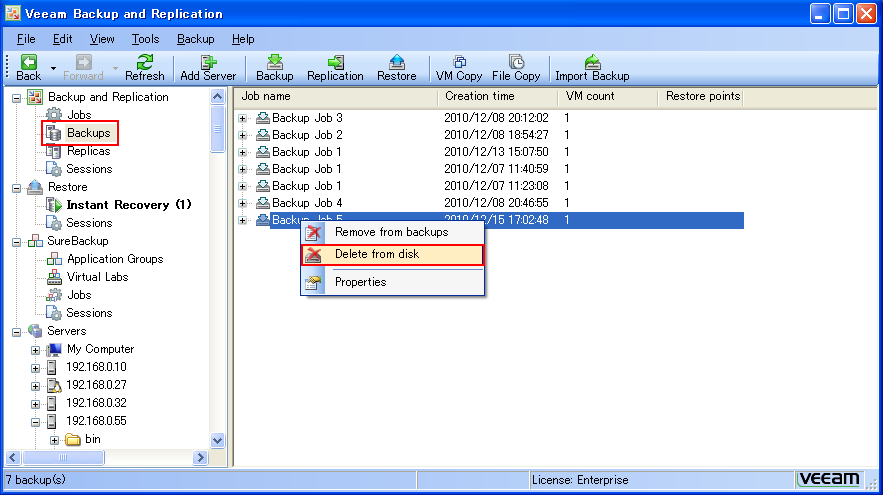The width and height of the screenshot is (883, 495).
Task: Click the Refresh toolbar icon
Action: tap(145, 68)
